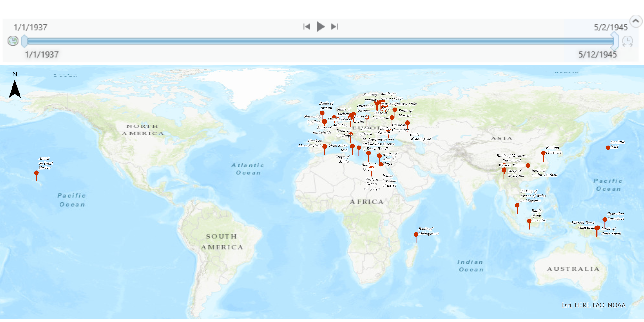644x322 pixels.
Task: Click the north arrow symbol
Action: click(15, 85)
